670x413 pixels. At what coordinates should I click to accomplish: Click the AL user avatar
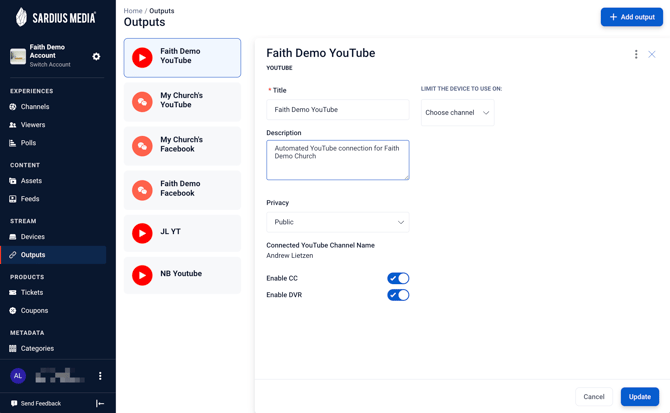pos(18,376)
